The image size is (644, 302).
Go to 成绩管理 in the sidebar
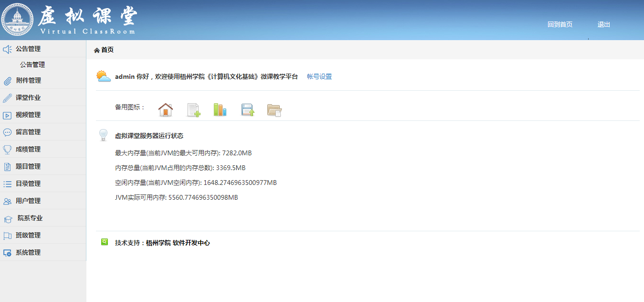(28, 149)
